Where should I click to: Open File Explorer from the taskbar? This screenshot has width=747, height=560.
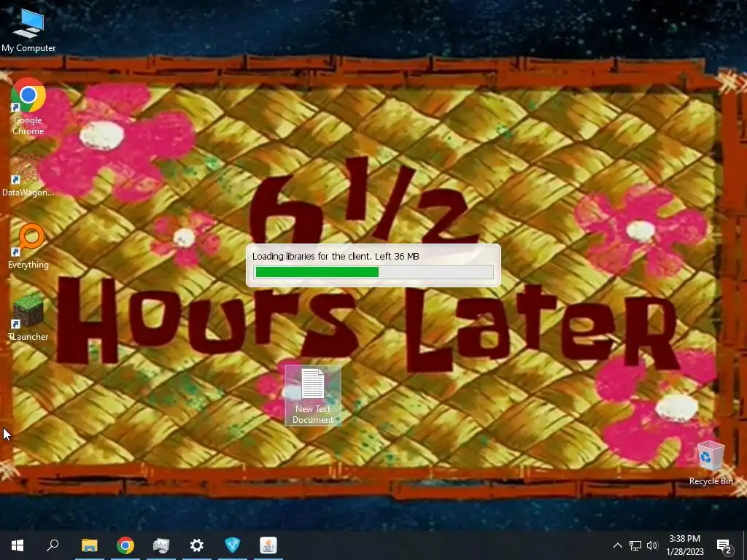click(90, 545)
